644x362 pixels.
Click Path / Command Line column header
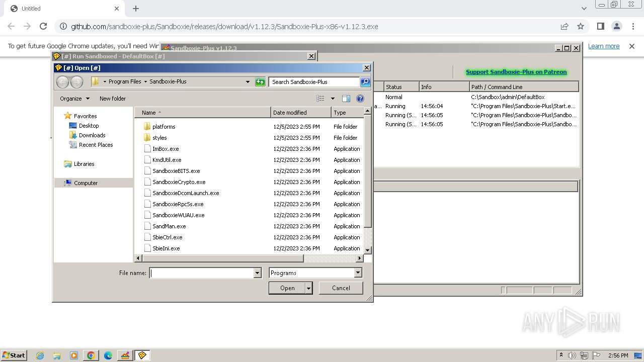524,87
